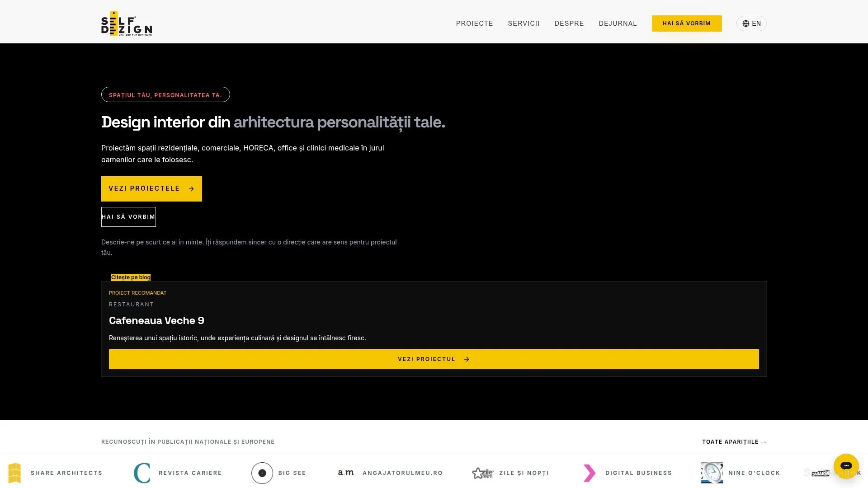The width and height of the screenshot is (868, 488).
Task: Click the Digital Business pink arrow logo
Action: tap(590, 473)
